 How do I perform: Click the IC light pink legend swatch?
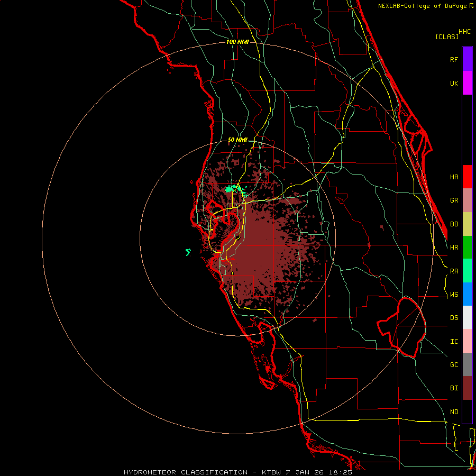pos(467,341)
